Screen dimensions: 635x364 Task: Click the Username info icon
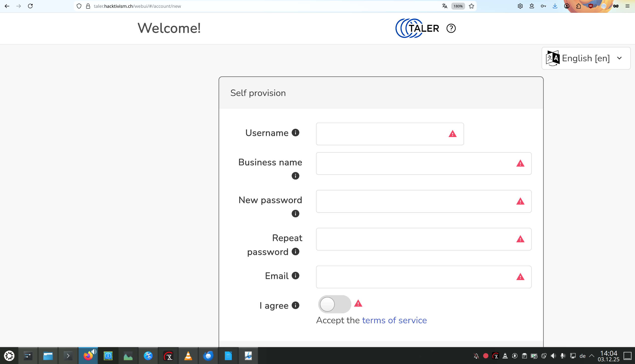click(x=295, y=133)
